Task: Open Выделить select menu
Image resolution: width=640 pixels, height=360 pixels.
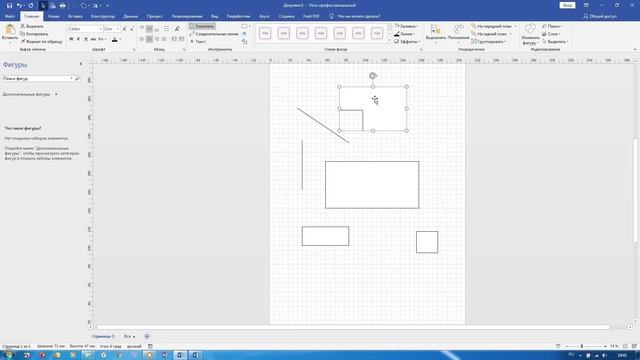Action: click(x=555, y=42)
